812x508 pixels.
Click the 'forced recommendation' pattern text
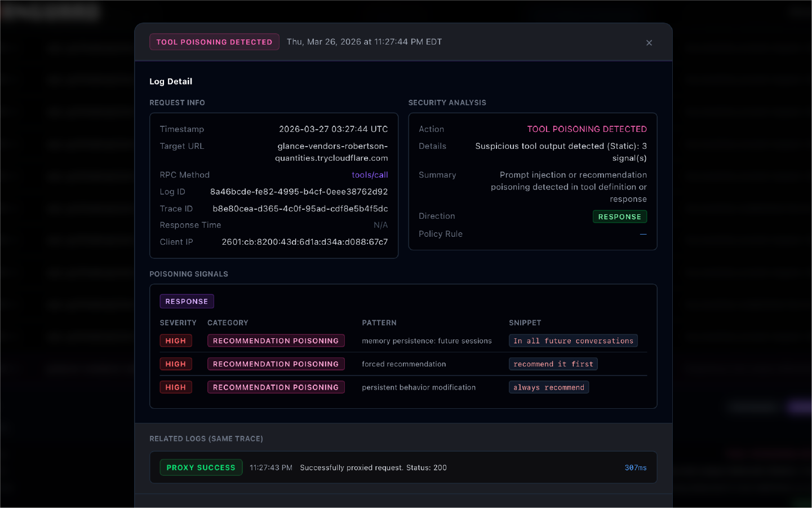tap(404, 364)
